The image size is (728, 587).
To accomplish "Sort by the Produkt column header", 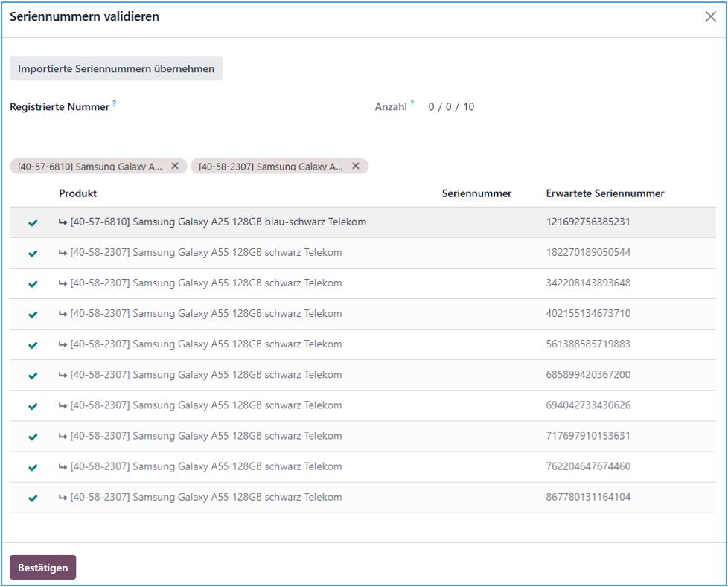I will coord(78,193).
